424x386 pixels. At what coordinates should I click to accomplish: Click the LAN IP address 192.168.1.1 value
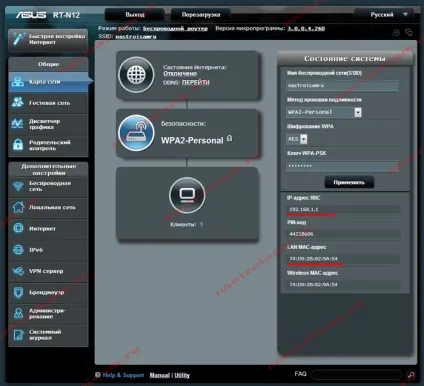click(304, 209)
